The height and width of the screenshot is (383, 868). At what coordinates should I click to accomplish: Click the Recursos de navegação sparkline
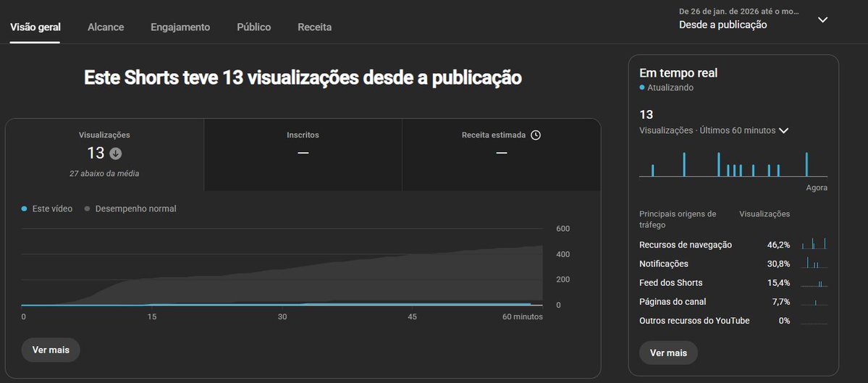[814, 243]
